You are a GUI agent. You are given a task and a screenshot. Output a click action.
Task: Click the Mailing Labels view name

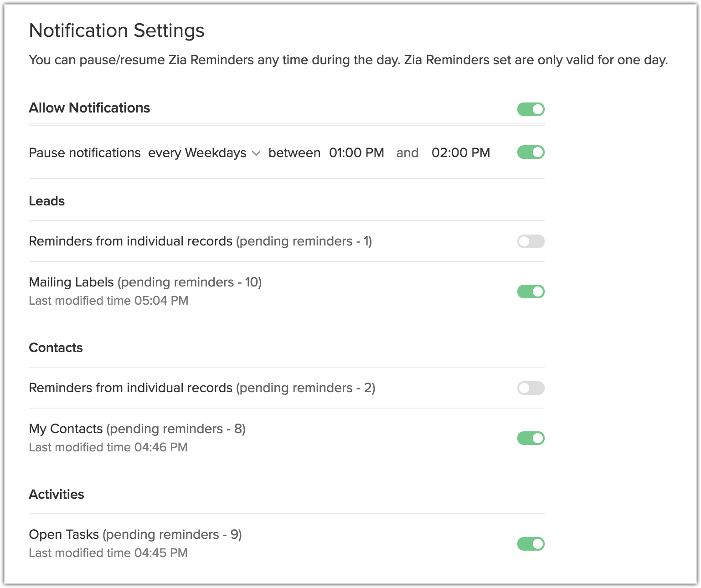(71, 282)
